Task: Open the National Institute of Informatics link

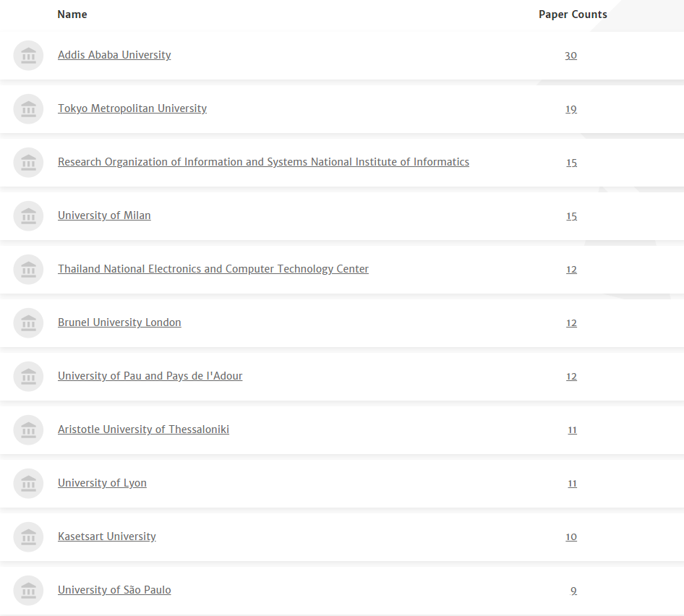Action: (x=263, y=162)
